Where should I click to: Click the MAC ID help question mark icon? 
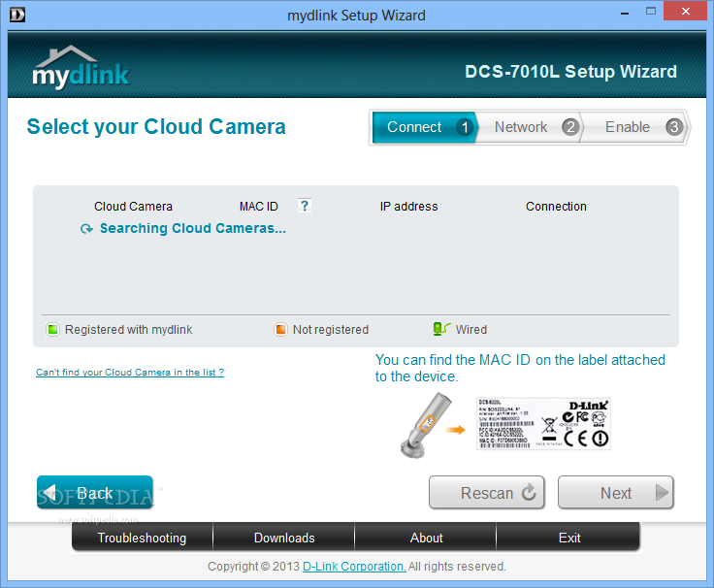coord(305,206)
